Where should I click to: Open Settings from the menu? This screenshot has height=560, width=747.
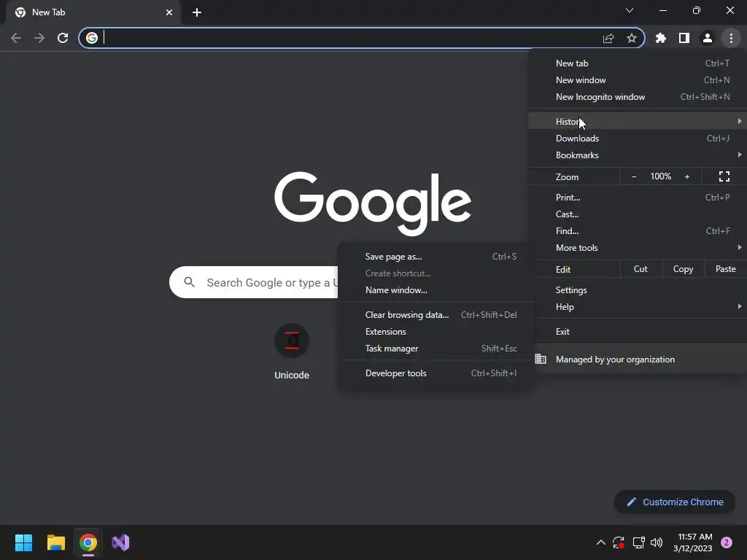638,290
